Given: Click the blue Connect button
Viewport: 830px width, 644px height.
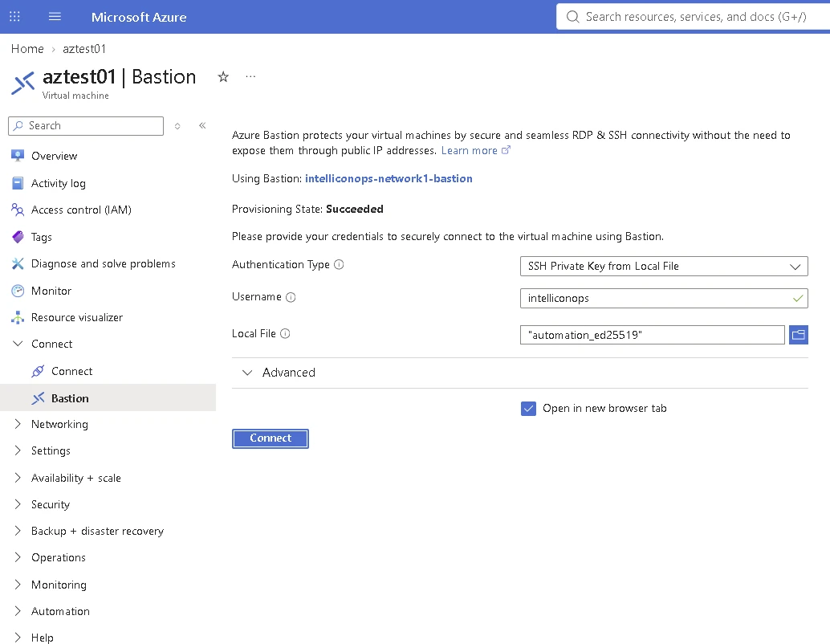Looking at the screenshot, I should (x=270, y=438).
